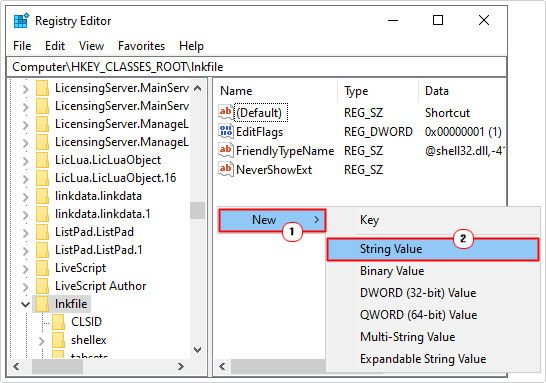Expand the LicLua.LicLuaObject key
The width and height of the screenshot is (546, 383).
(25, 161)
